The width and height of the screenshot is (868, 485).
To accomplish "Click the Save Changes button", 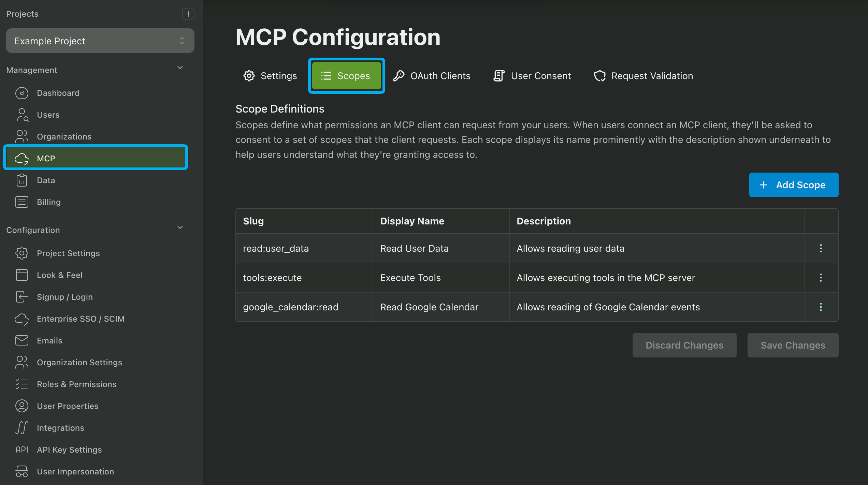I will pos(793,345).
